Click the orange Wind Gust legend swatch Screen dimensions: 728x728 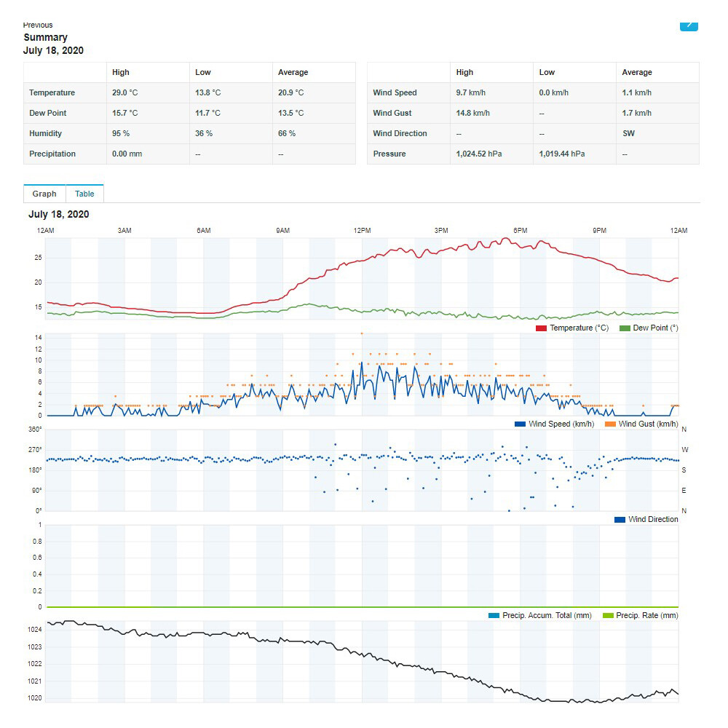point(610,424)
